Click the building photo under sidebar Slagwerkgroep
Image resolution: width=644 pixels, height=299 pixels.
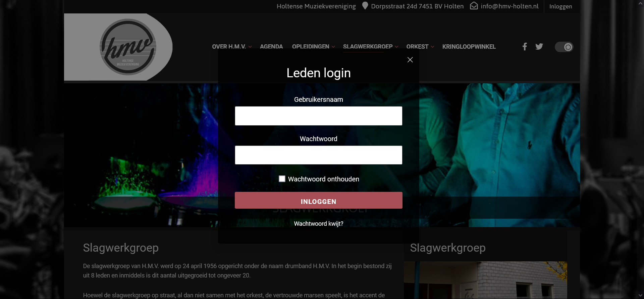click(485, 280)
